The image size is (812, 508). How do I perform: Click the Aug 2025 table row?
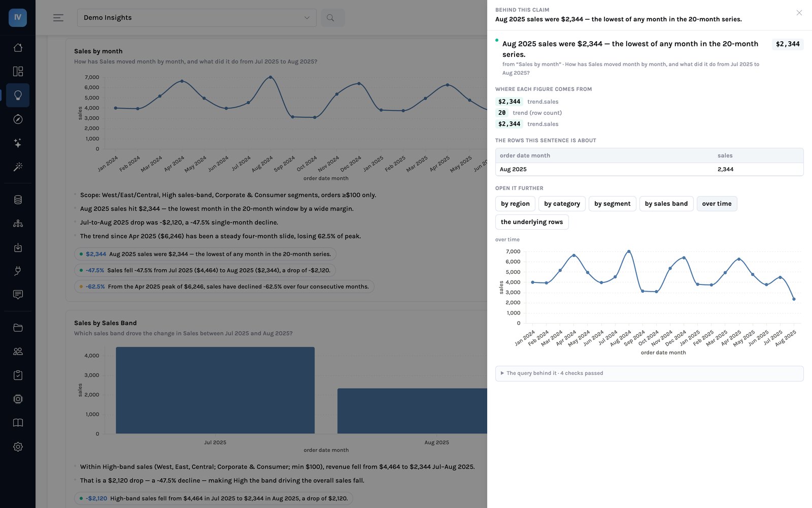[649, 169]
